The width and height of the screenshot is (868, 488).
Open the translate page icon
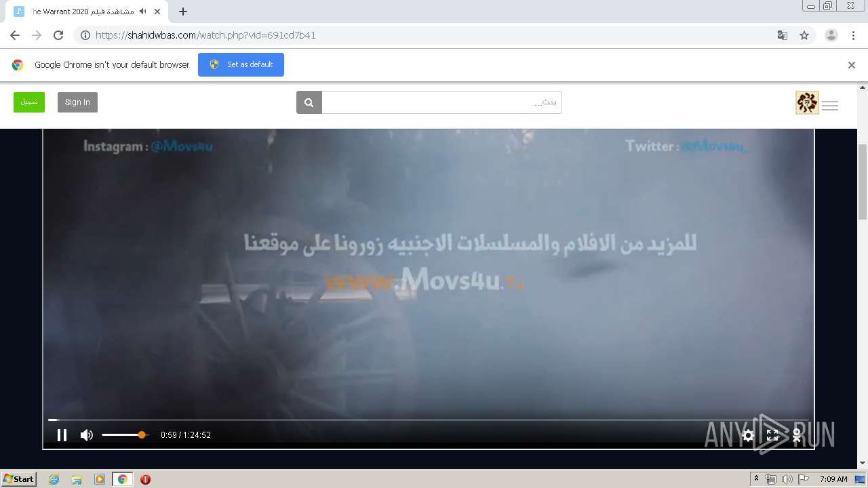(x=783, y=35)
